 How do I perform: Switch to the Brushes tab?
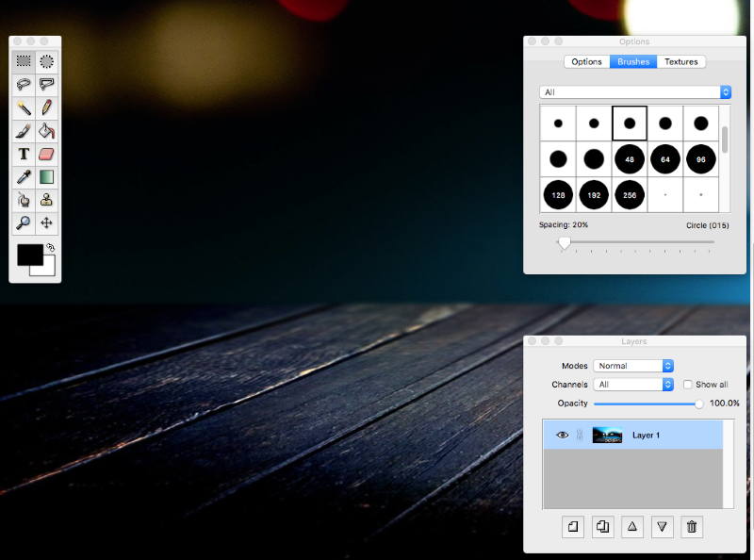pos(633,61)
